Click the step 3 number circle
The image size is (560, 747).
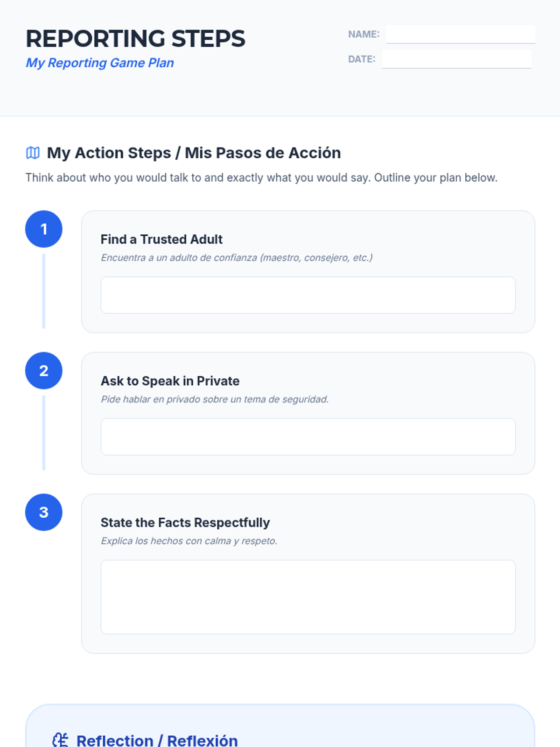pyautogui.click(x=44, y=512)
